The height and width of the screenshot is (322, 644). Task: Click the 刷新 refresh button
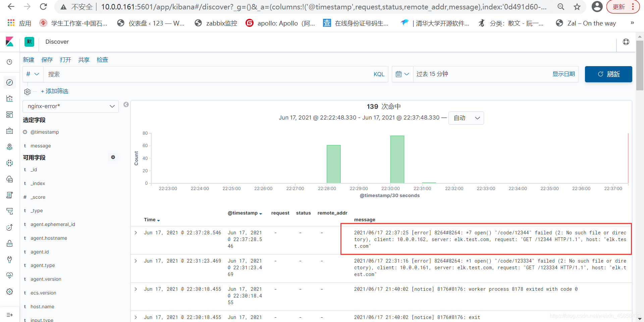point(608,74)
